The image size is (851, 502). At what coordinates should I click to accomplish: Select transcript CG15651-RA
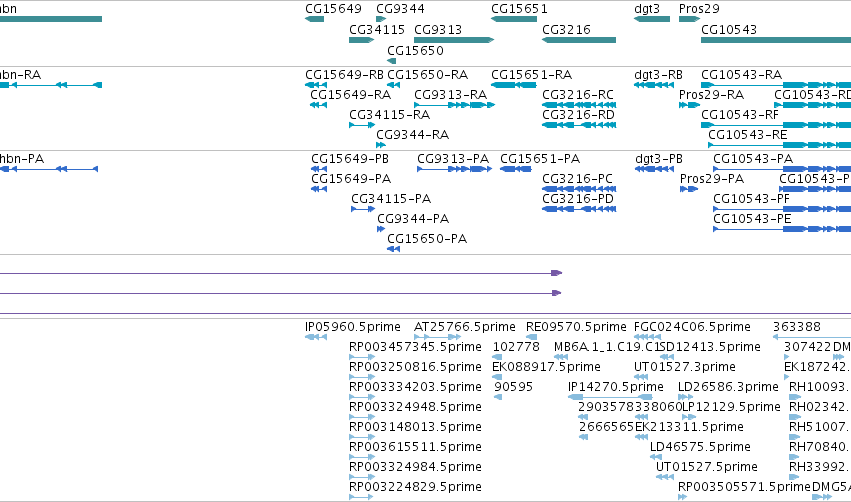(531, 74)
